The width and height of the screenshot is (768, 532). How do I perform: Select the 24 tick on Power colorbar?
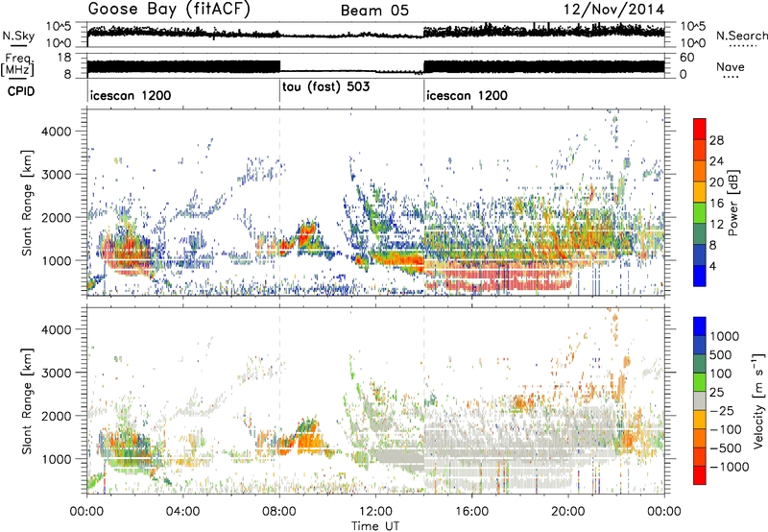click(716, 161)
